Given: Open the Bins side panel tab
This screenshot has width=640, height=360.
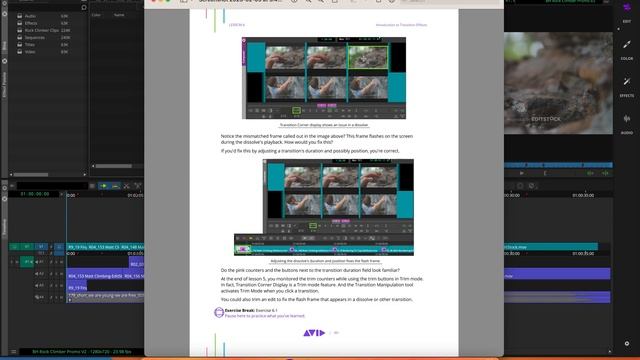Looking at the screenshot, I should click(x=4, y=46).
